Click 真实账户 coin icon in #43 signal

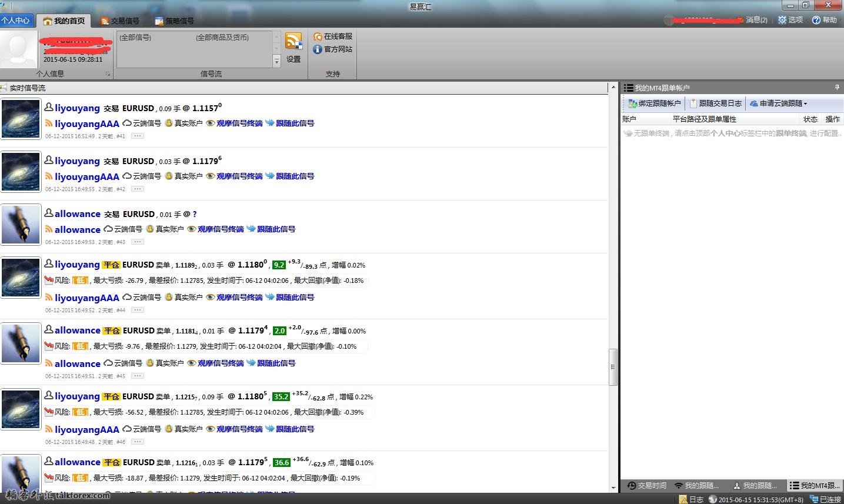[149, 229]
